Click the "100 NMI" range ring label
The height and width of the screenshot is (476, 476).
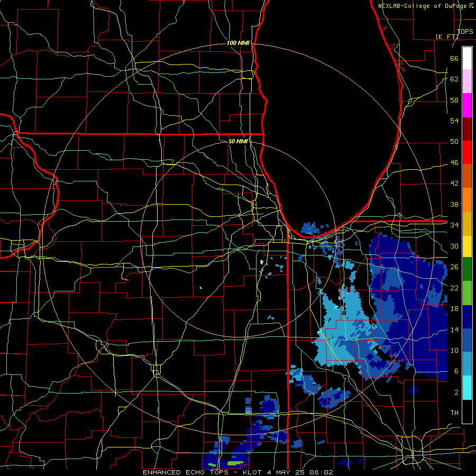click(x=238, y=43)
